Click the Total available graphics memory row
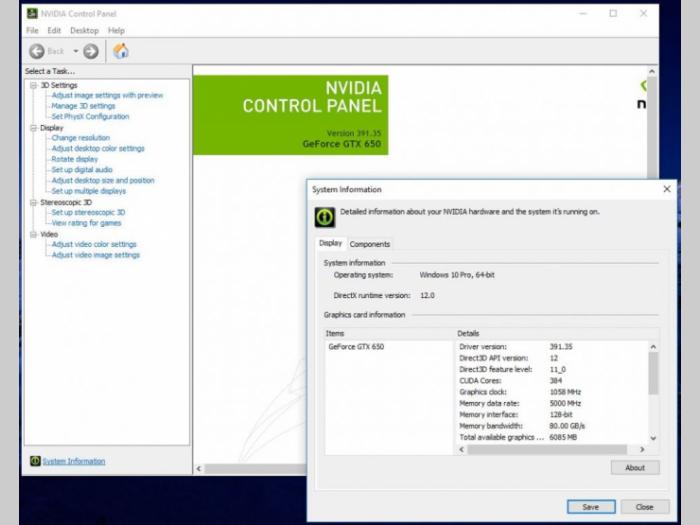This screenshot has height=525, width=700. click(552, 438)
